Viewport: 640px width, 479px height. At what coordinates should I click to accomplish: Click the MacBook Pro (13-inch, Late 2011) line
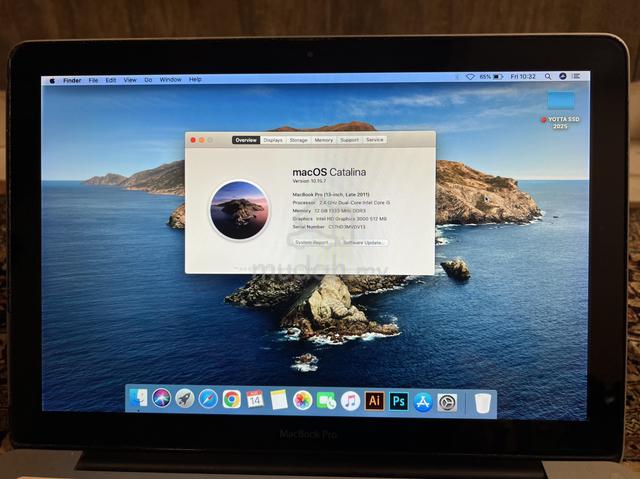tap(331, 195)
